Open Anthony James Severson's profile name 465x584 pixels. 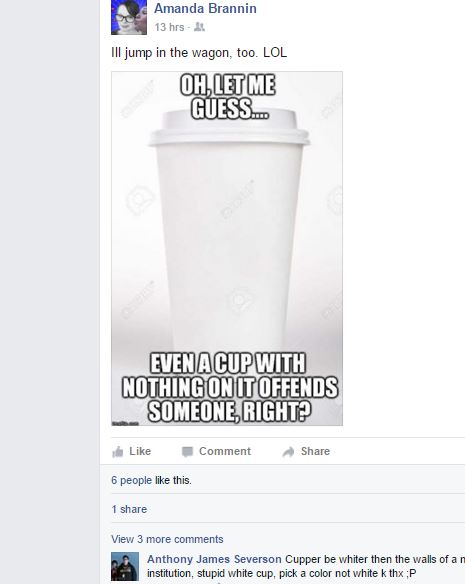pyautogui.click(x=214, y=559)
